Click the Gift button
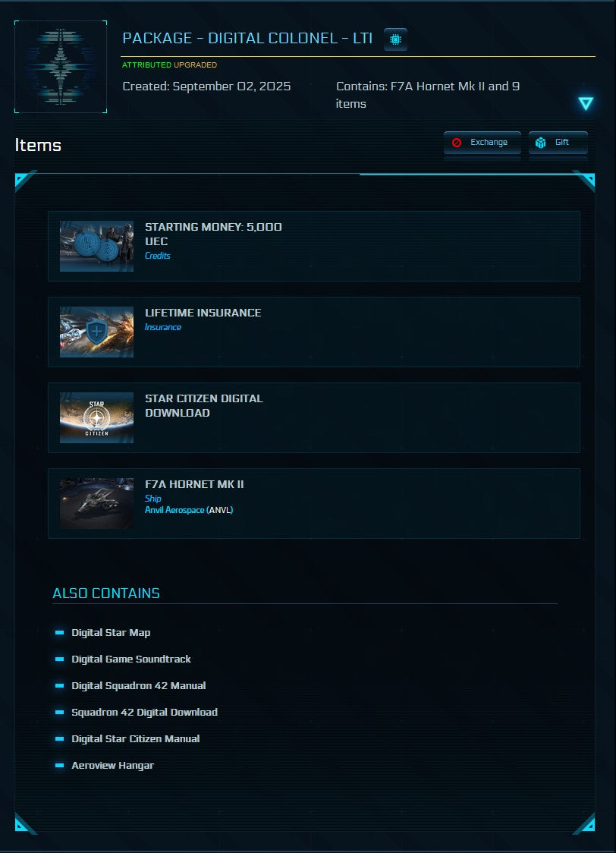 point(558,142)
